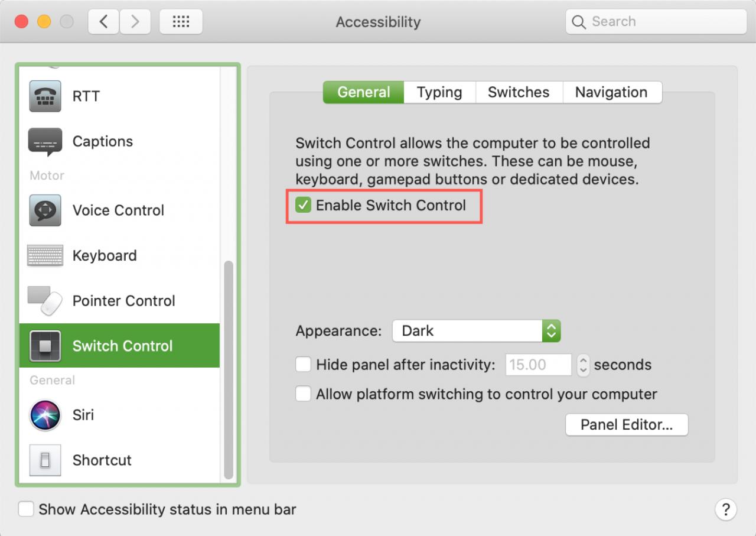Click the help question mark button
756x536 pixels.
coord(726,509)
